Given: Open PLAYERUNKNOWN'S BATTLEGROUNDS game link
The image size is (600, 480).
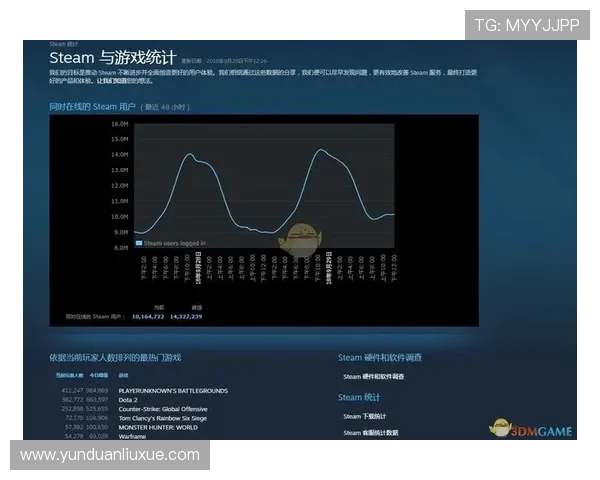Looking at the screenshot, I should pyautogui.click(x=173, y=391).
